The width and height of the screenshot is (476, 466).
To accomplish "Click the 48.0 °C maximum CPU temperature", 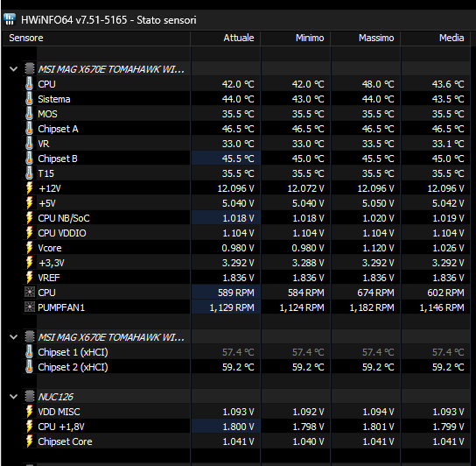I will click(x=378, y=84).
